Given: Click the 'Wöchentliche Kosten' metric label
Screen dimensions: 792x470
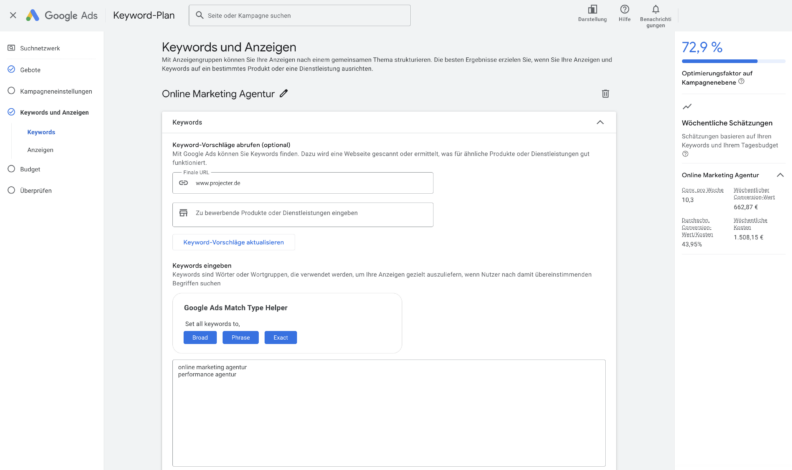Looking at the screenshot, I should pyautogui.click(x=751, y=224).
